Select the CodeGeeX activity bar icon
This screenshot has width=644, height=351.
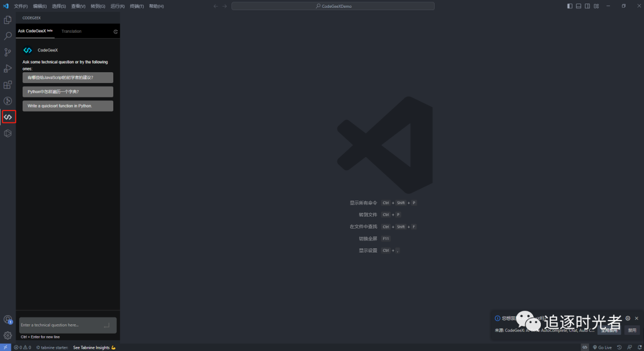pos(8,117)
